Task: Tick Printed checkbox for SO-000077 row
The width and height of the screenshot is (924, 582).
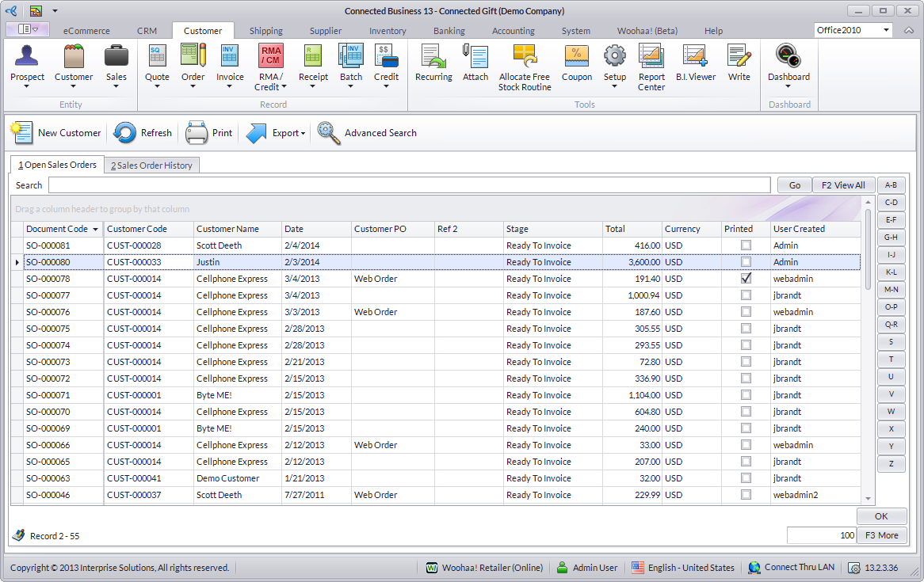Action: pos(746,295)
